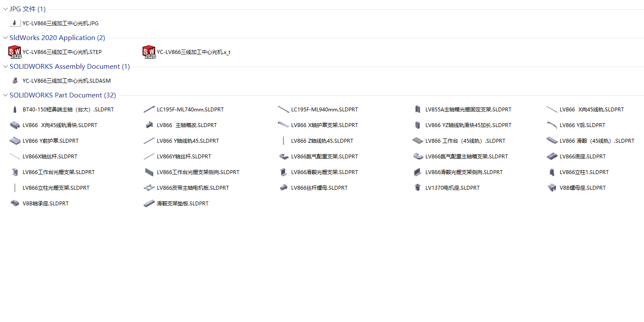Open the YC-LV866三线加工中心光机.STEP SolidWorks file icon

tap(14, 52)
